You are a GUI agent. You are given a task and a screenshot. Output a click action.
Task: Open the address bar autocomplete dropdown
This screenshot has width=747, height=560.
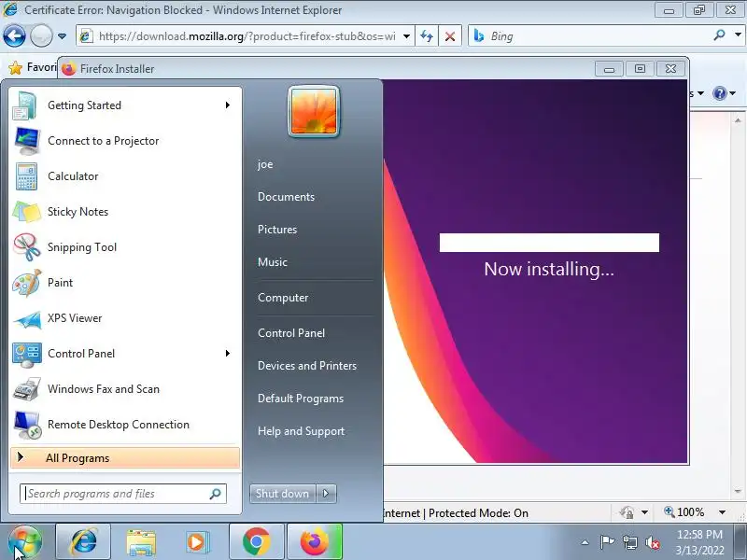point(406,36)
